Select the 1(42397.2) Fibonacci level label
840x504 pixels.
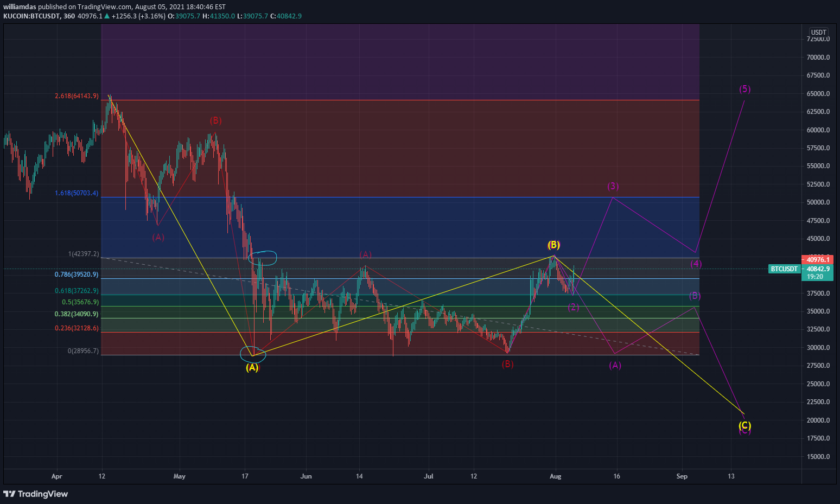click(84, 254)
